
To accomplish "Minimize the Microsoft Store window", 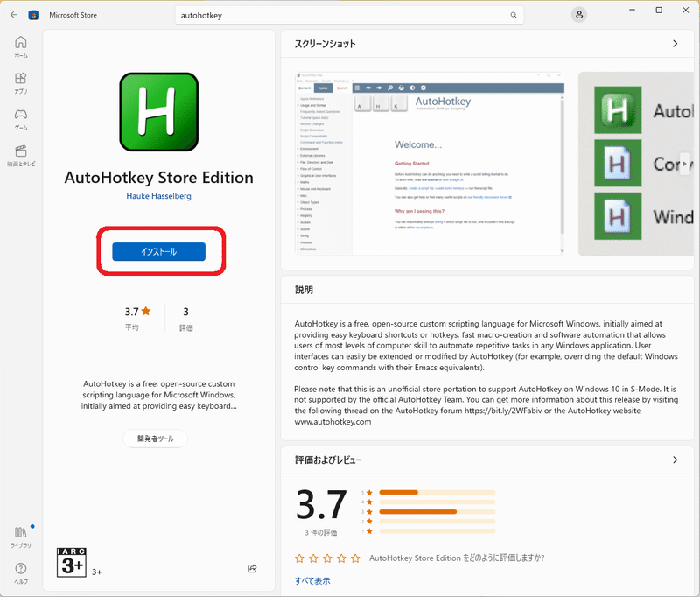I will 632,10.
